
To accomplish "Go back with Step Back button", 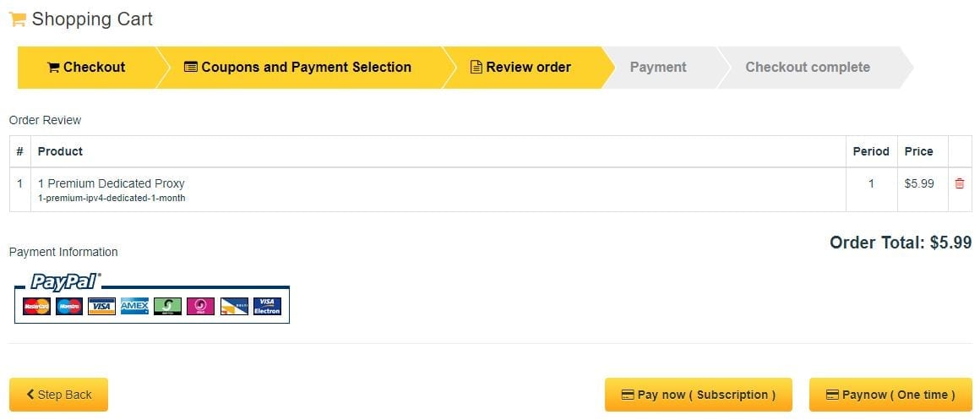I will point(59,395).
